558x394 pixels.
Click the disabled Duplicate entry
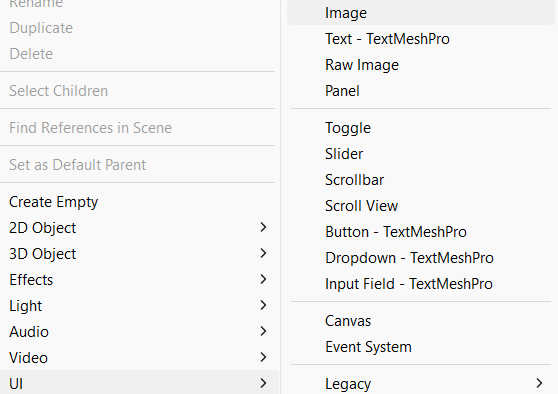click(x=139, y=28)
